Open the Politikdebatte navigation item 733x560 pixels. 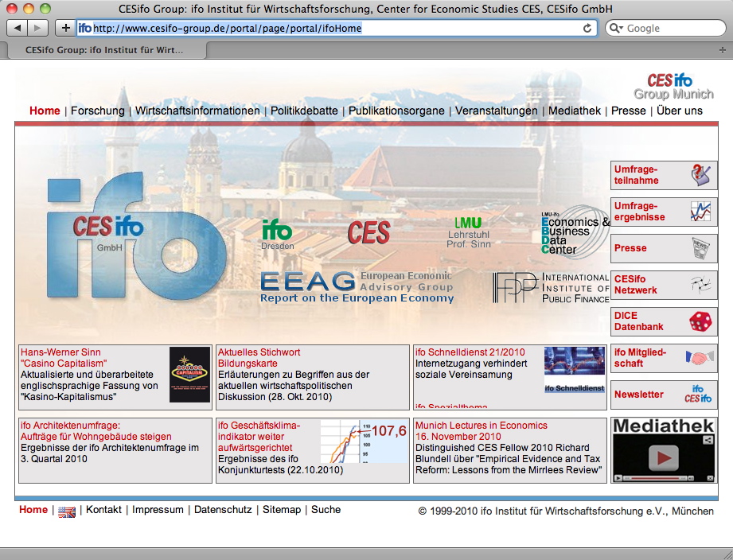pos(304,111)
